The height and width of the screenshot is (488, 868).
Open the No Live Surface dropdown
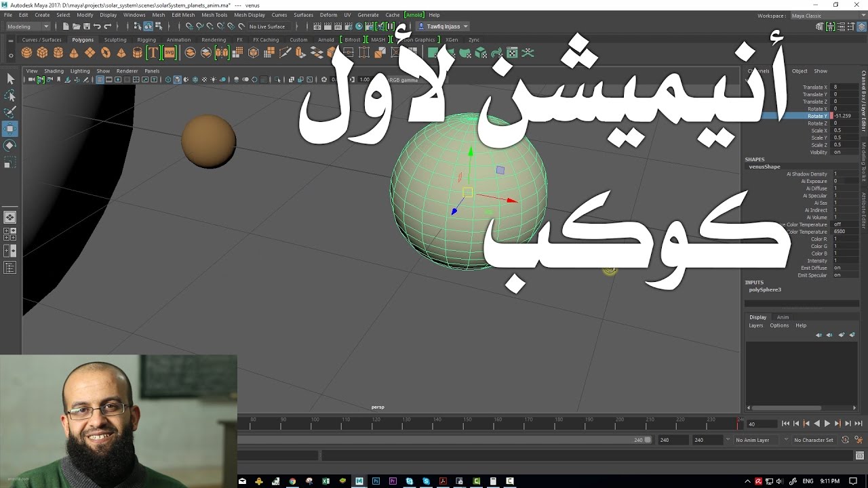pos(269,26)
